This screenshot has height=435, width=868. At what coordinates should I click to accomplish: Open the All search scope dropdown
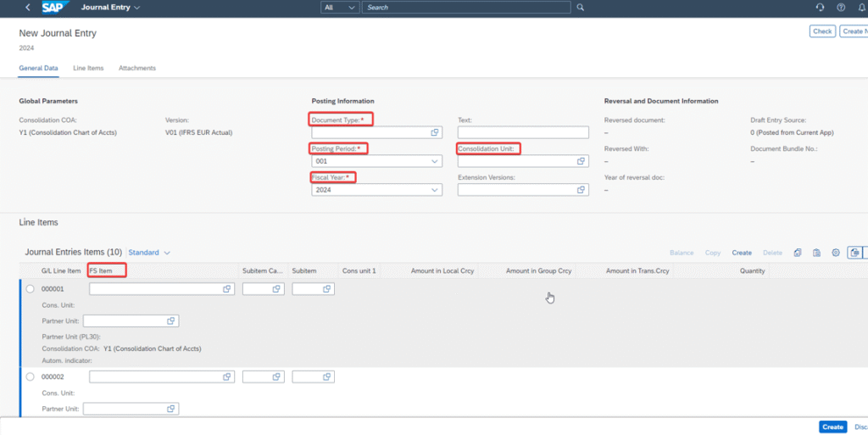pyautogui.click(x=341, y=8)
